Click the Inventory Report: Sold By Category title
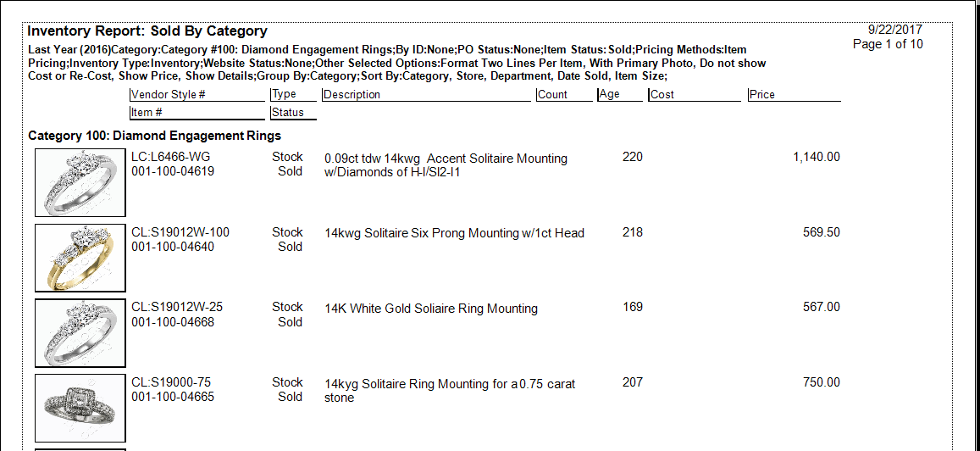This screenshot has height=451, width=980. (x=147, y=31)
